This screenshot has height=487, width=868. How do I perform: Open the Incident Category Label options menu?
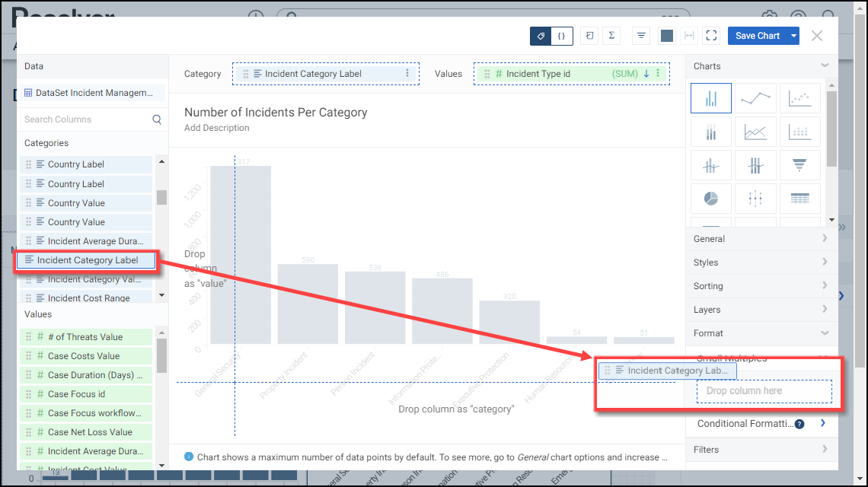407,74
